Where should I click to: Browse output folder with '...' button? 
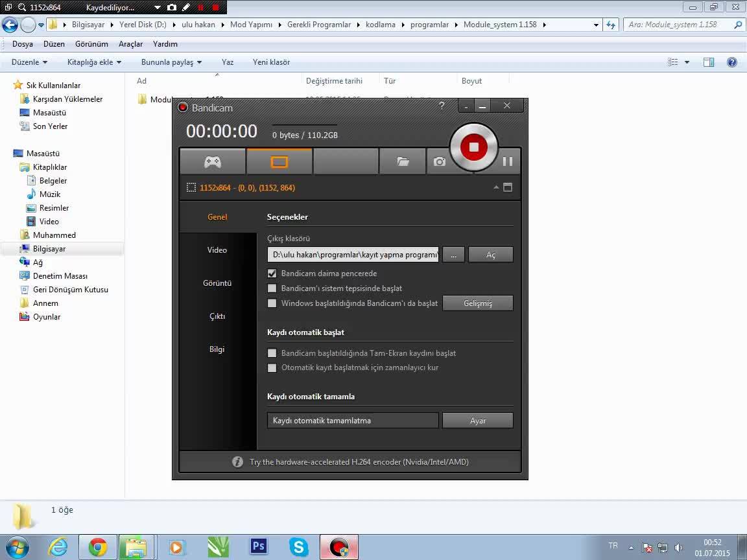(x=453, y=255)
